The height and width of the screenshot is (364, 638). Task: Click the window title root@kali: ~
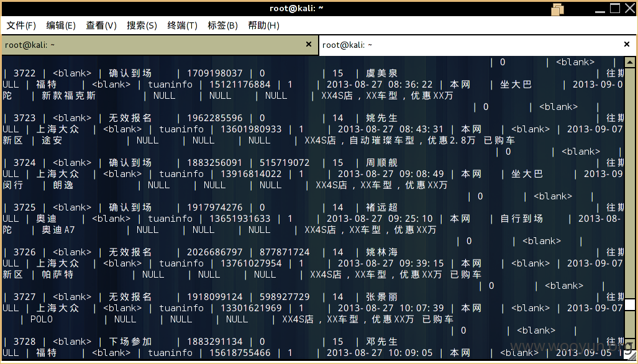296,8
